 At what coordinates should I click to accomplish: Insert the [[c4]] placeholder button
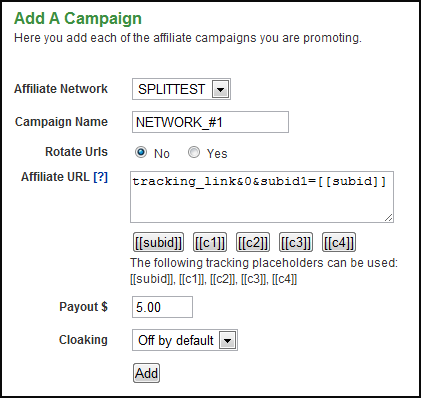pos(339,242)
